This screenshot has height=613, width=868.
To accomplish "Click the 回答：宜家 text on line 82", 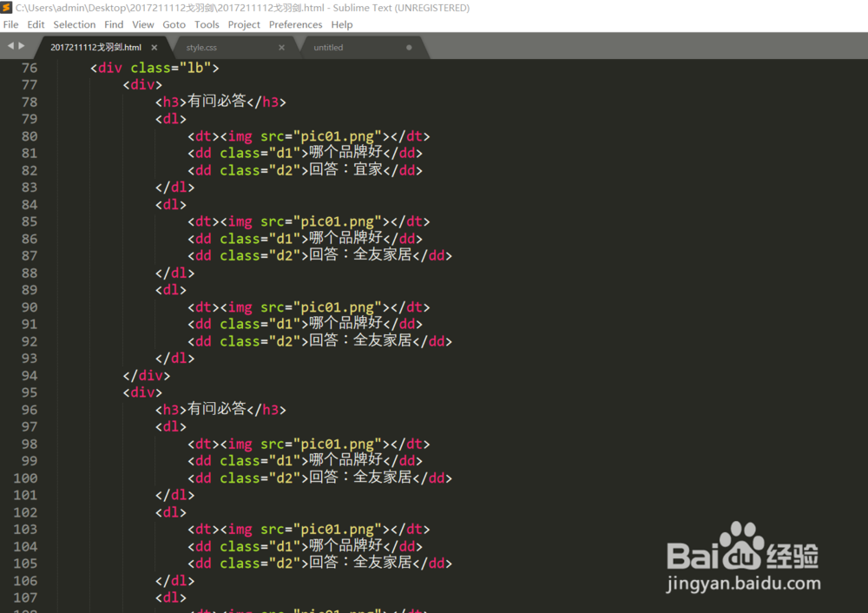I will click(346, 169).
